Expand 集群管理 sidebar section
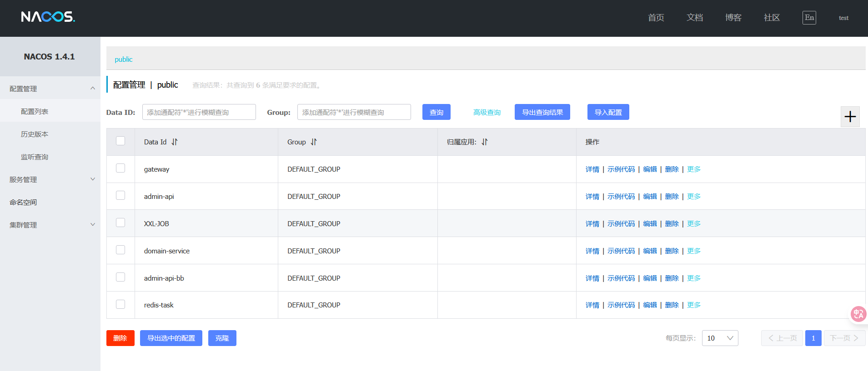868x371 pixels. 50,225
